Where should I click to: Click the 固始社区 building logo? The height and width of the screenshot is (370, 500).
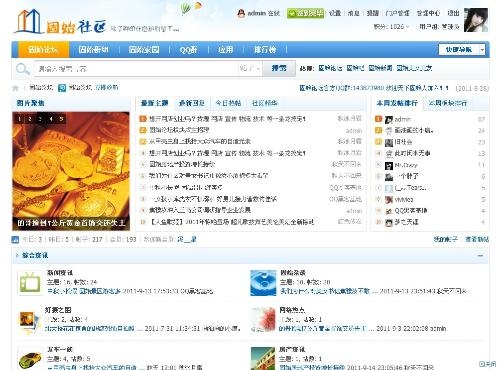coord(29,22)
